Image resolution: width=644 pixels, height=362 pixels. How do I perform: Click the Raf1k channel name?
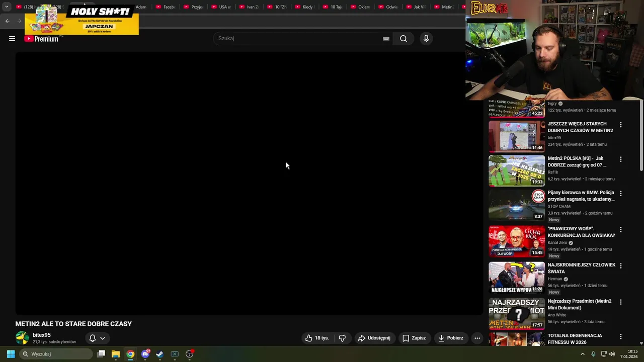coord(553,172)
